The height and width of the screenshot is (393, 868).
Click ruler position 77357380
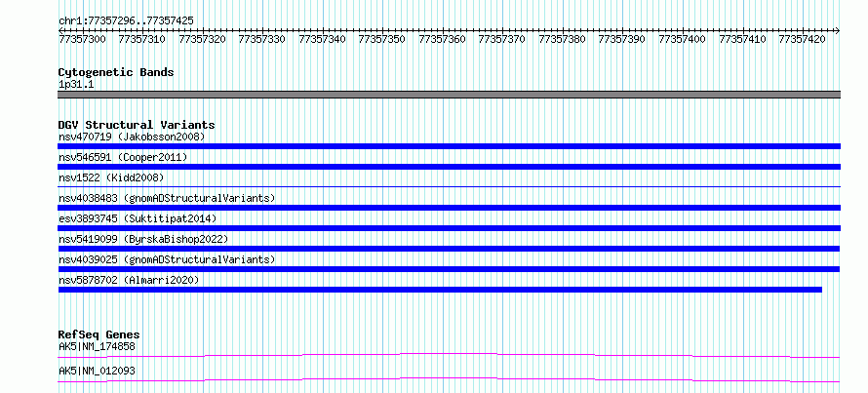[562, 39]
